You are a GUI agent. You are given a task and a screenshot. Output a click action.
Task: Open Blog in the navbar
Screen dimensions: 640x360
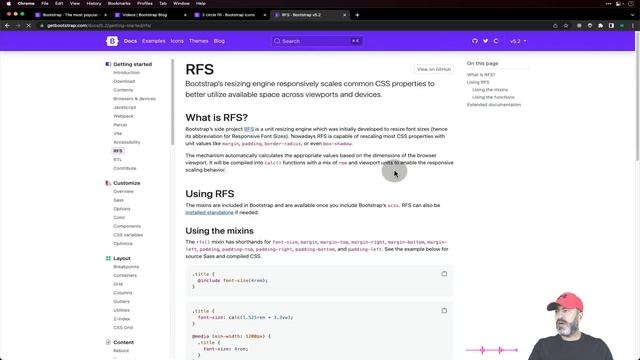pos(219,41)
